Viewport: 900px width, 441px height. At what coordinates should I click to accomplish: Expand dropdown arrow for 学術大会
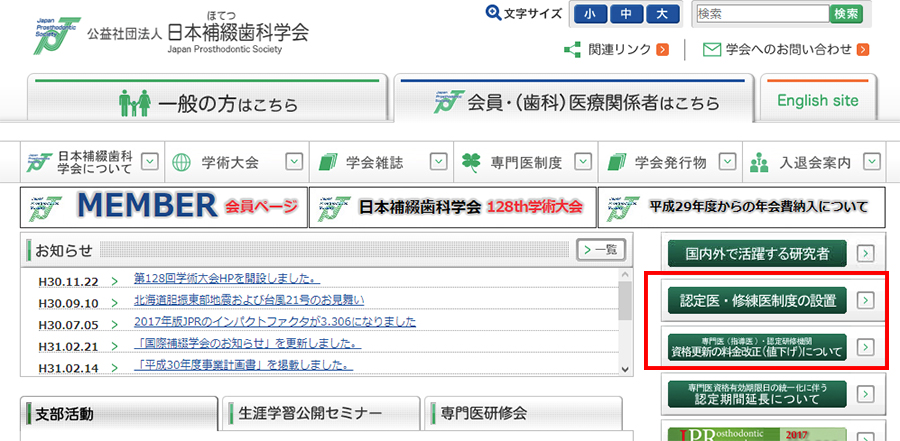(294, 162)
